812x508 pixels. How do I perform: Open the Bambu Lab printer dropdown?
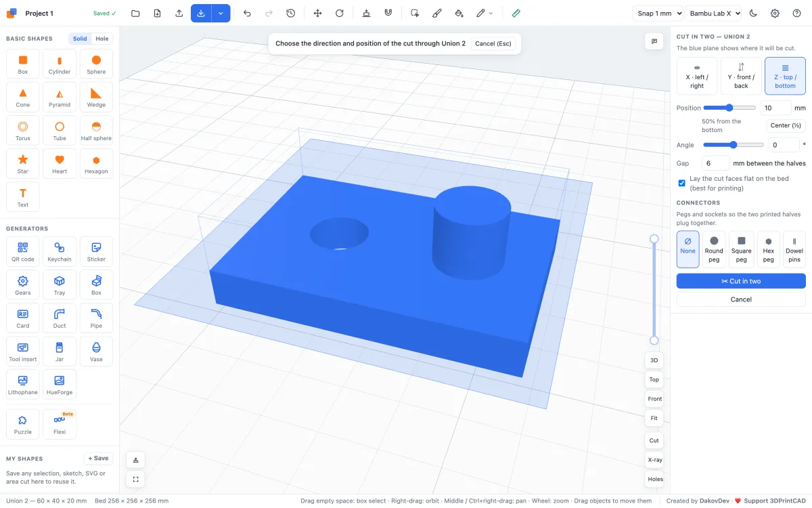pyautogui.click(x=713, y=14)
